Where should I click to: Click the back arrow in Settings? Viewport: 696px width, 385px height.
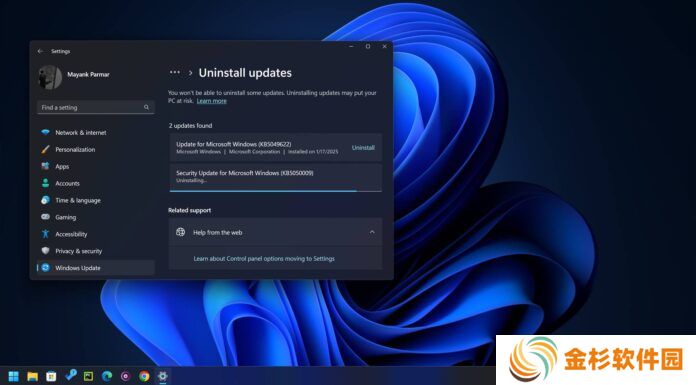tap(40, 52)
